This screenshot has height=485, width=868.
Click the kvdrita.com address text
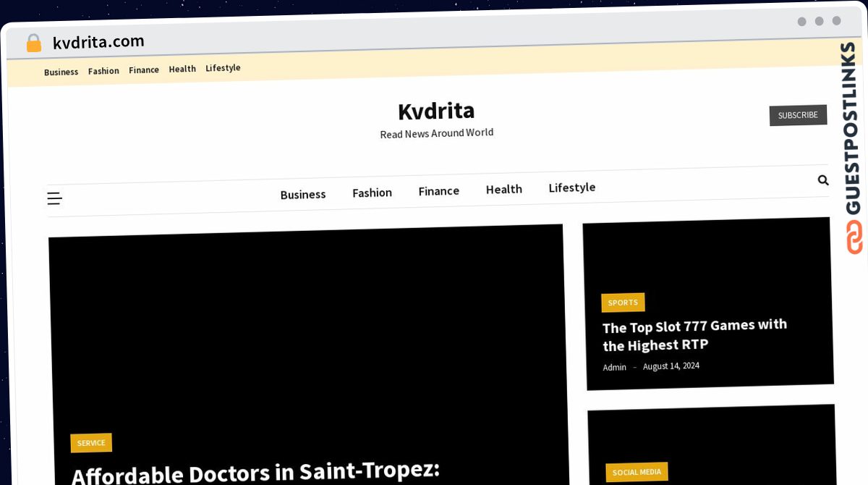(x=98, y=42)
